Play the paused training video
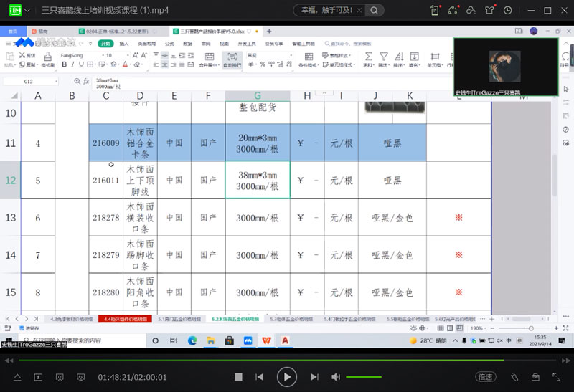Screen dimensions: 574x392 286,377
